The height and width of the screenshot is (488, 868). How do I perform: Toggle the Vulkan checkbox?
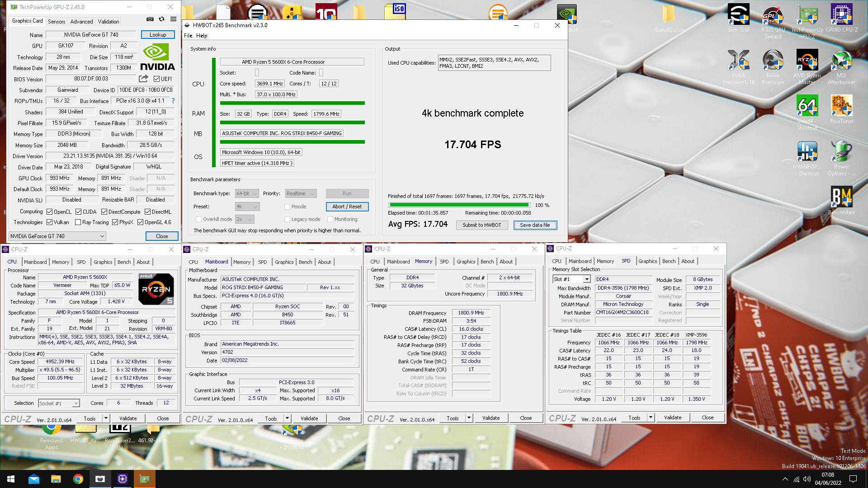point(50,222)
